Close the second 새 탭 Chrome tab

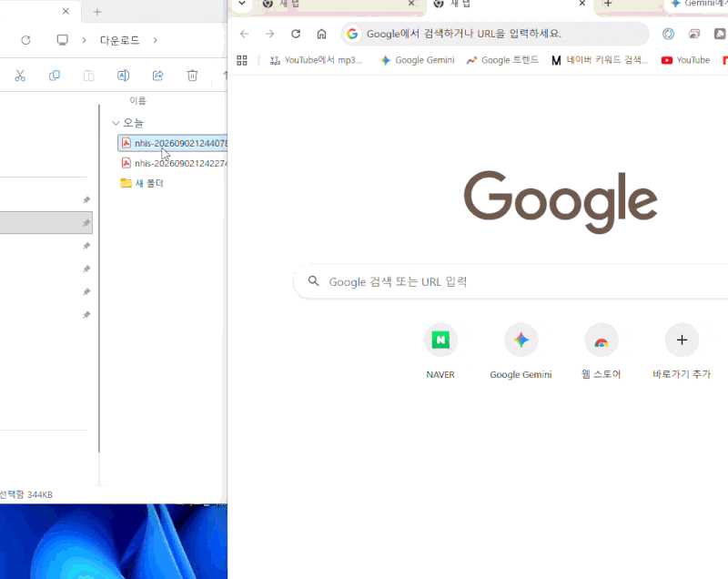(582, 4)
